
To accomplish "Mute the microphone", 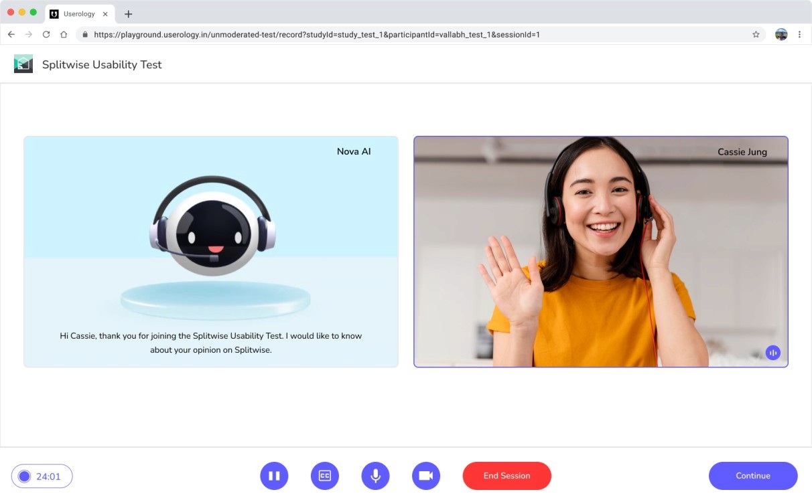I will [x=375, y=476].
